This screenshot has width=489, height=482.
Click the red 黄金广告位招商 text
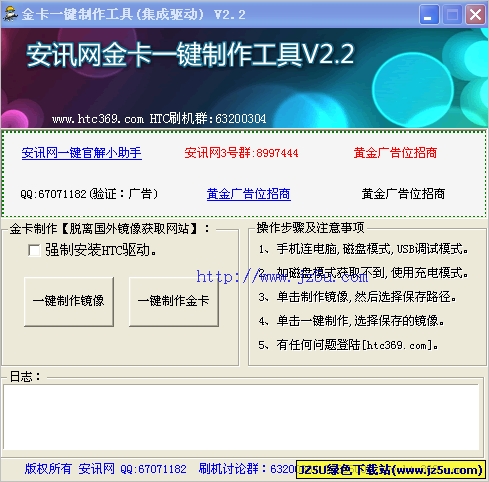(x=395, y=153)
